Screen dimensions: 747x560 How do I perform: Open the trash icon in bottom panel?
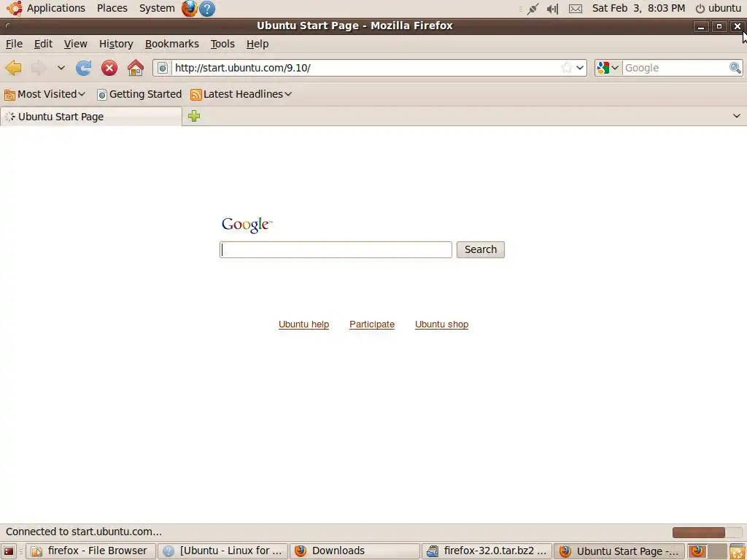pos(737,551)
